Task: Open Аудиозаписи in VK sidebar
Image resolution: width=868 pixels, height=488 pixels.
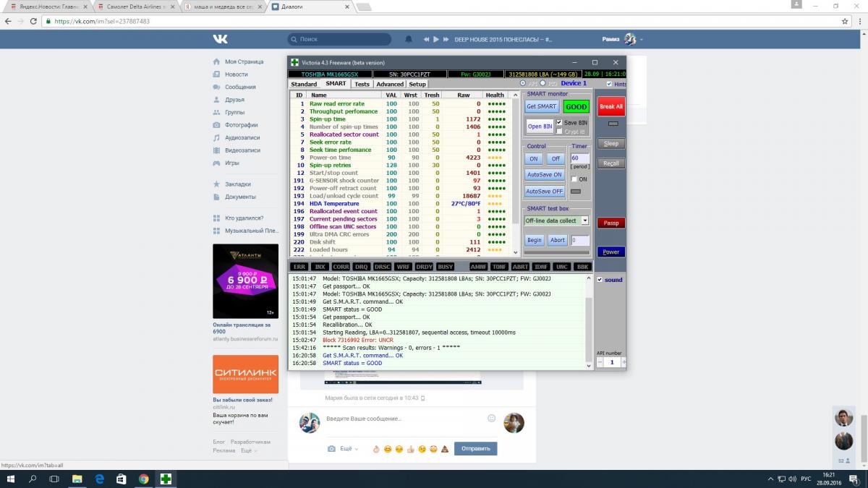Action: tap(242, 137)
